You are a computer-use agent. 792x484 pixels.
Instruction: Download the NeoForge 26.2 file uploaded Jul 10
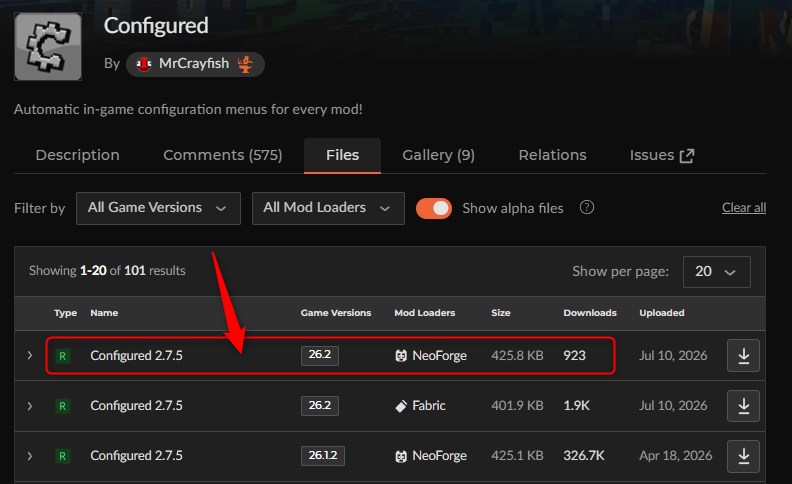point(744,356)
